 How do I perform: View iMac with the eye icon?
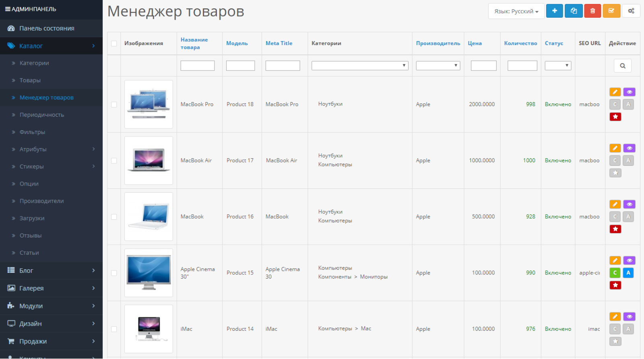point(630,317)
